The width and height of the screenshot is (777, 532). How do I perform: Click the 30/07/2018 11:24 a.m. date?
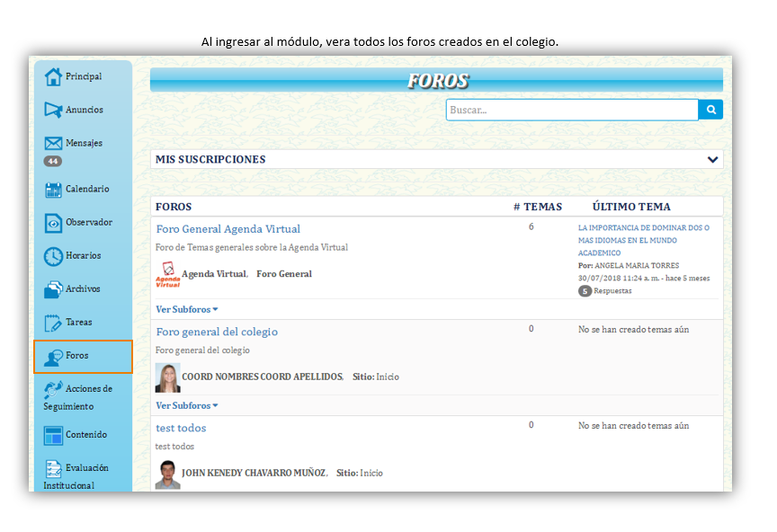pyautogui.click(x=619, y=279)
